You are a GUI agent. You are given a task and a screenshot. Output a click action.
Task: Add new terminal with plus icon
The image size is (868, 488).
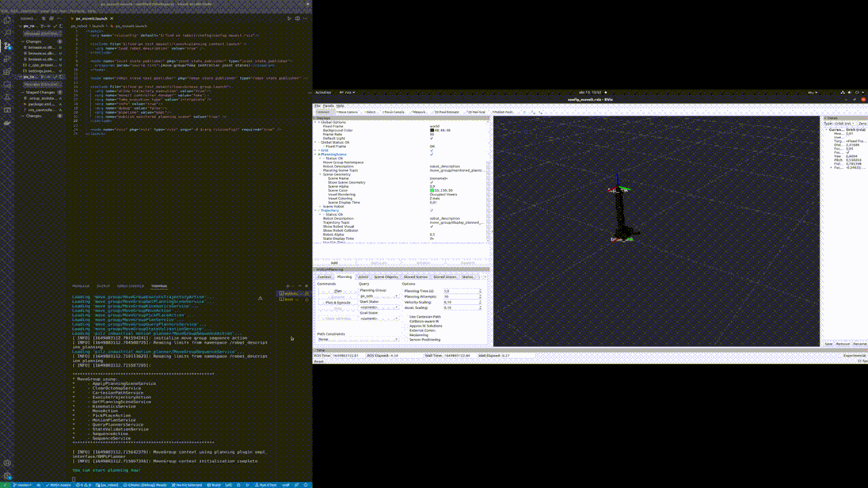pos(288,286)
